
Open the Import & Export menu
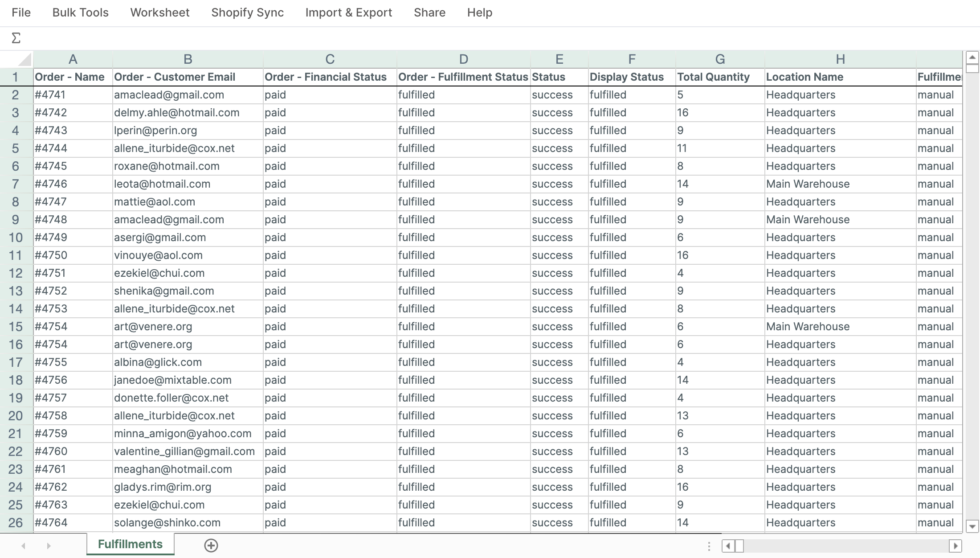pos(349,12)
